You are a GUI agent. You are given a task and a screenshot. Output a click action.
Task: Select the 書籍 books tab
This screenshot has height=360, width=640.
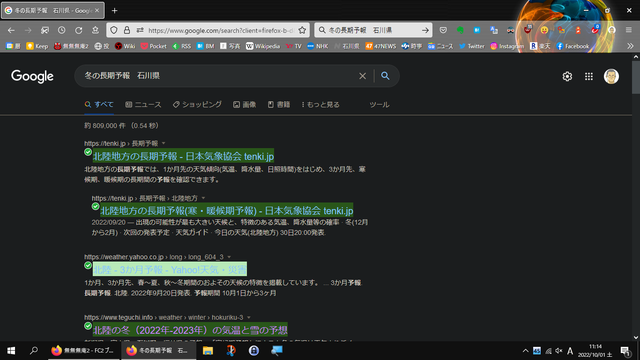point(279,104)
